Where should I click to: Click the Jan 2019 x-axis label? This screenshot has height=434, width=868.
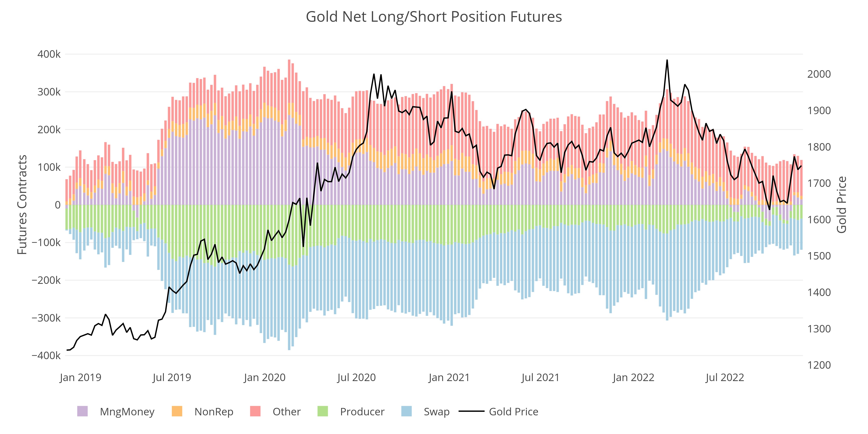tap(81, 377)
